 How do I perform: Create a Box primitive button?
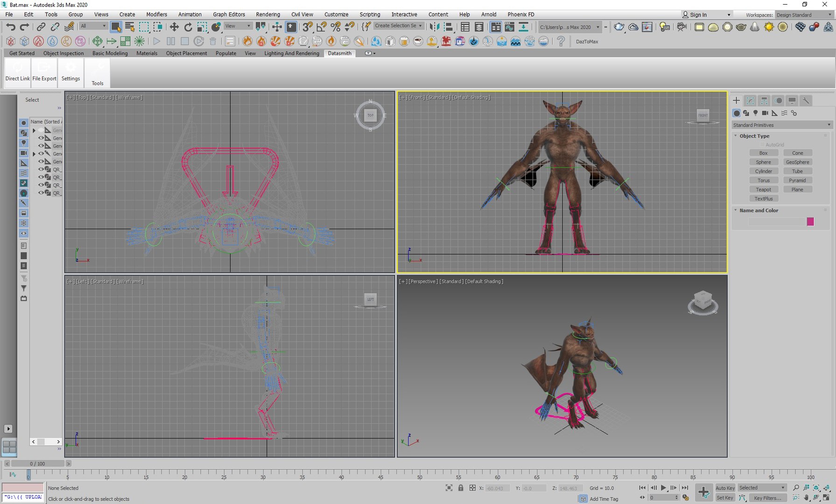click(x=763, y=153)
